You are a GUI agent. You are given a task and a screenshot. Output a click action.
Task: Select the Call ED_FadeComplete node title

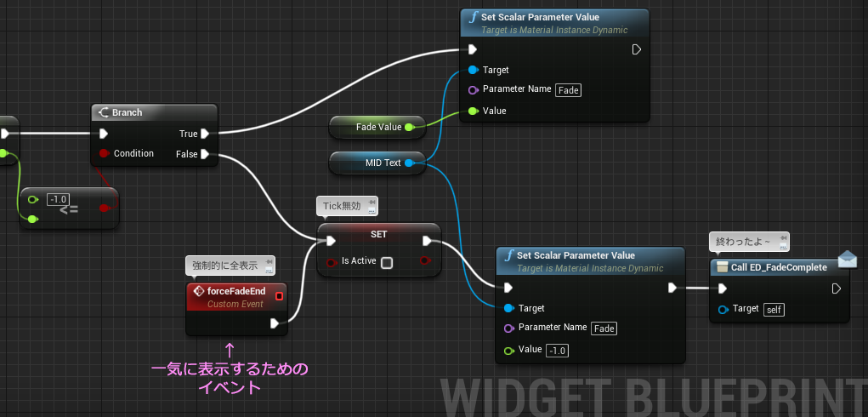tap(779, 267)
